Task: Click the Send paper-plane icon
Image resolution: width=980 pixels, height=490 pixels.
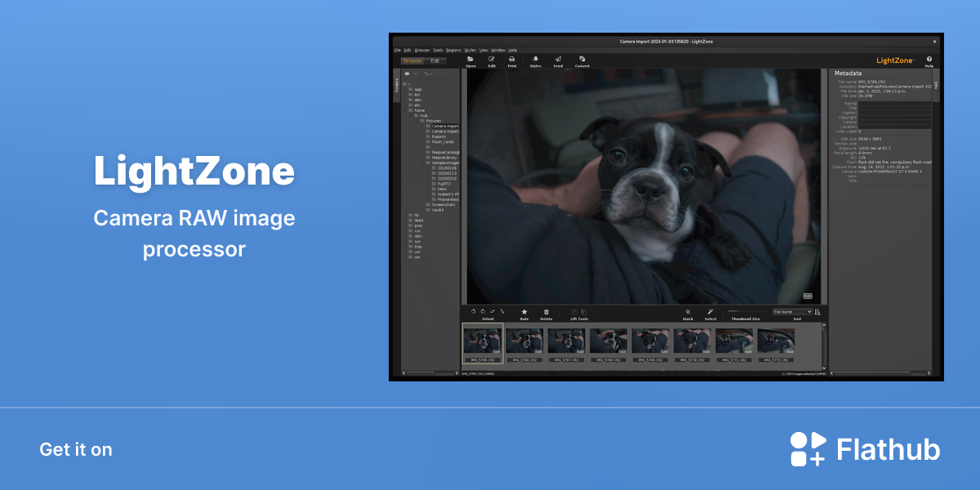Action: pos(558,59)
